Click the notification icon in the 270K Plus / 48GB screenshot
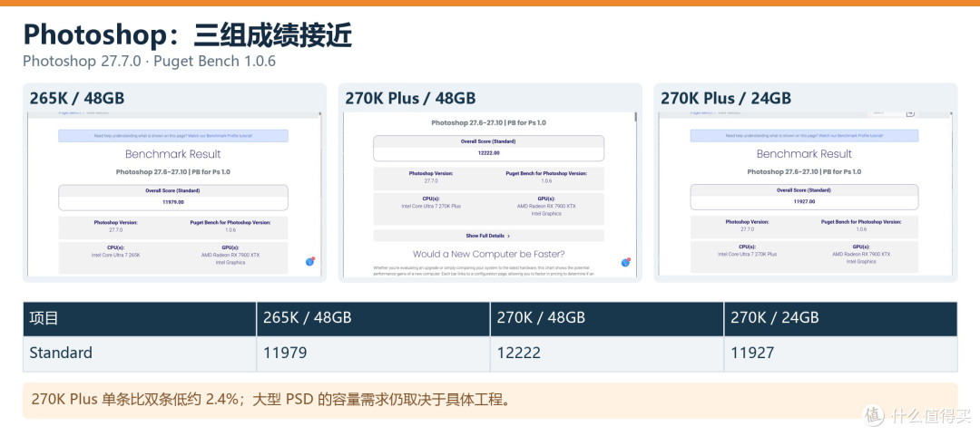Image resolution: width=980 pixels, height=436 pixels. [x=625, y=262]
